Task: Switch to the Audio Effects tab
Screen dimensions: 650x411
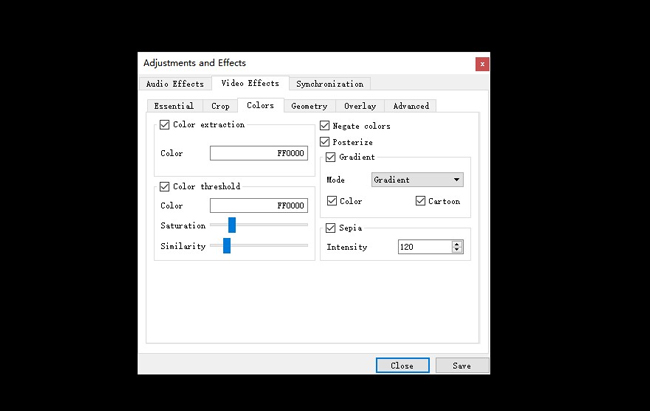Action: pos(175,84)
